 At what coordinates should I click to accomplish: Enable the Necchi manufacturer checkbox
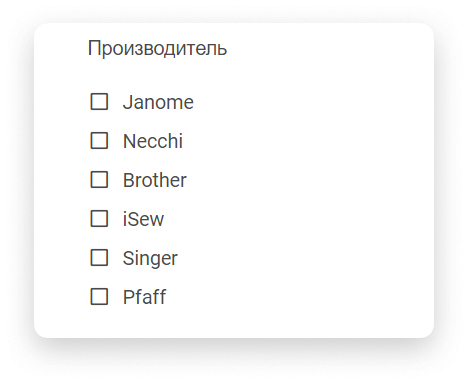[99, 141]
